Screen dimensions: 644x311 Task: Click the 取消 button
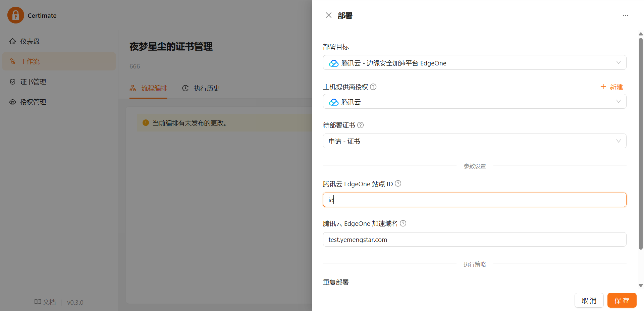click(x=589, y=300)
